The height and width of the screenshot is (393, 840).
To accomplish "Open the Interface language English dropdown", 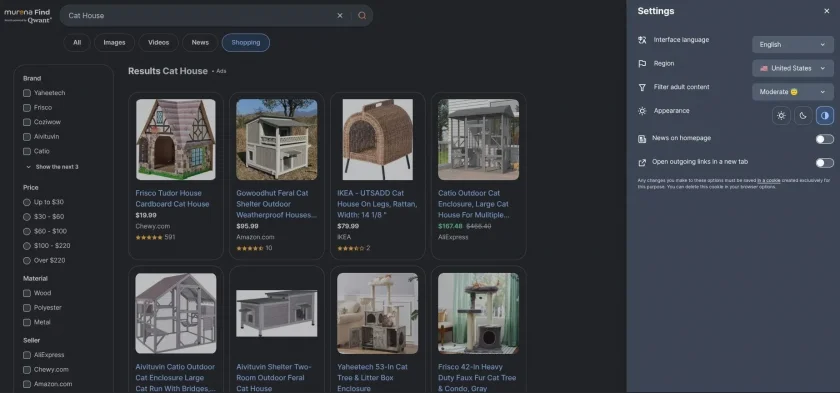I will (x=793, y=44).
